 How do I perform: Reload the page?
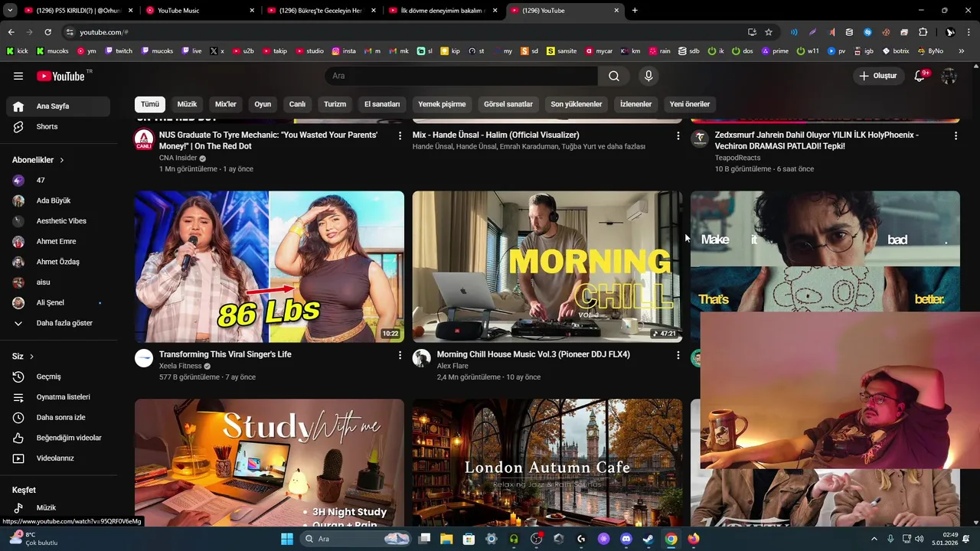coord(47,32)
